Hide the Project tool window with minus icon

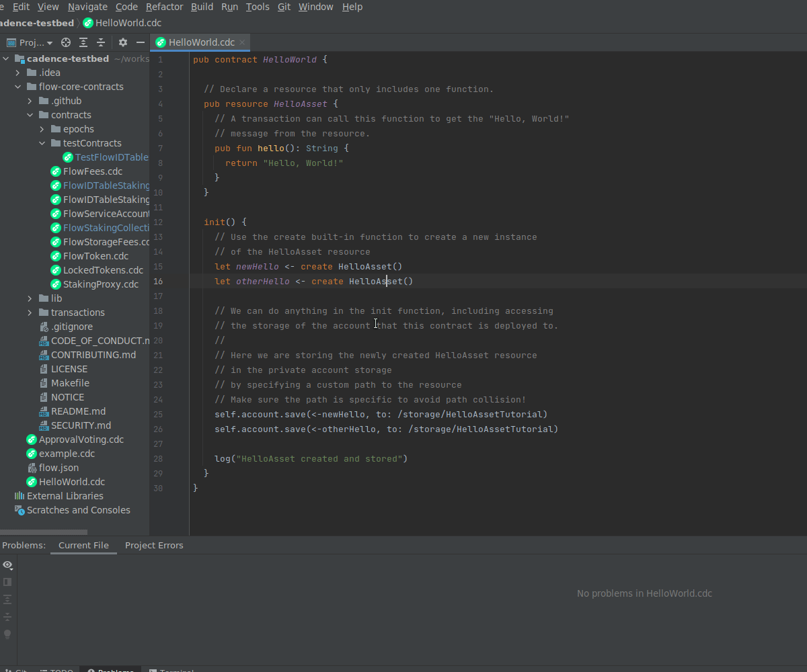coord(141,42)
